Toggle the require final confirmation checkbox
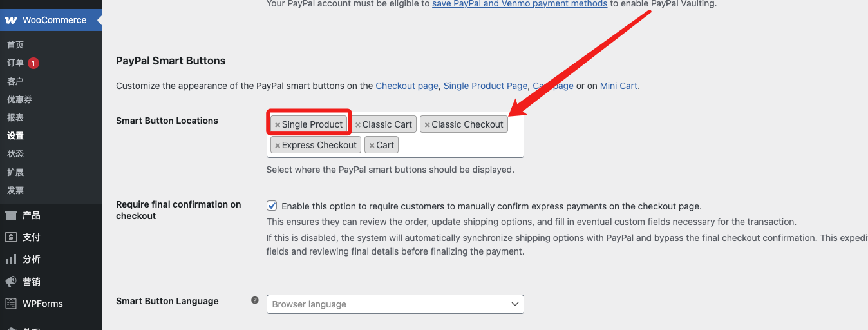 (x=272, y=206)
